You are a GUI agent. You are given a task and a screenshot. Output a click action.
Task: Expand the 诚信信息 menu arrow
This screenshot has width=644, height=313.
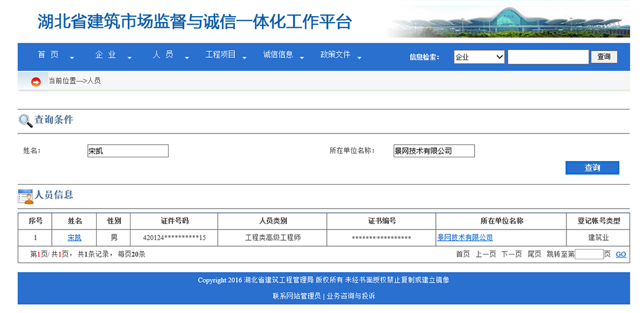302,58
